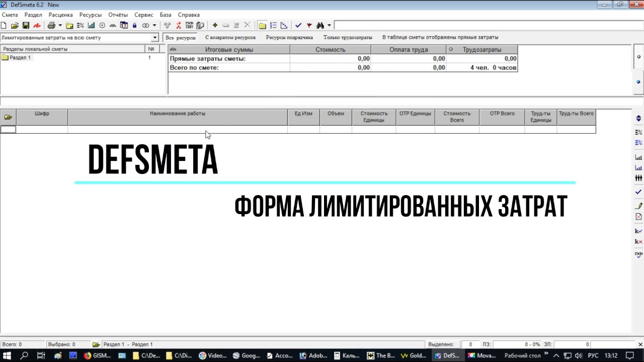Viewport: 644px width, 362px height.
Task: Click the Шифр column header
Action: pos(42,117)
